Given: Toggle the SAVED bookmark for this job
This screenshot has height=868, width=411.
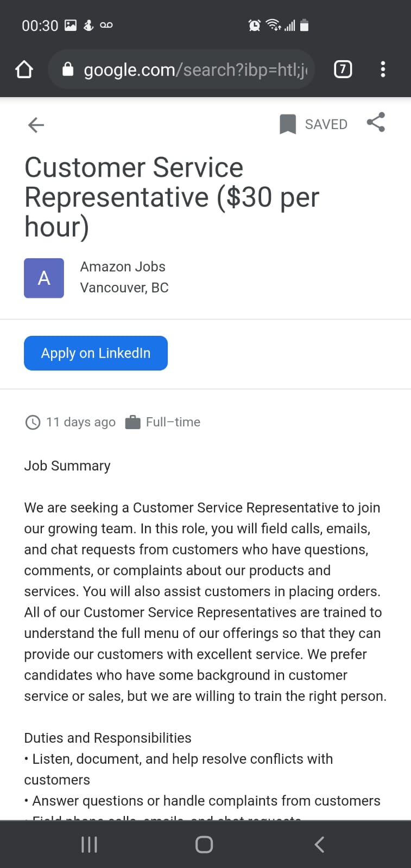Looking at the screenshot, I should coord(314,124).
